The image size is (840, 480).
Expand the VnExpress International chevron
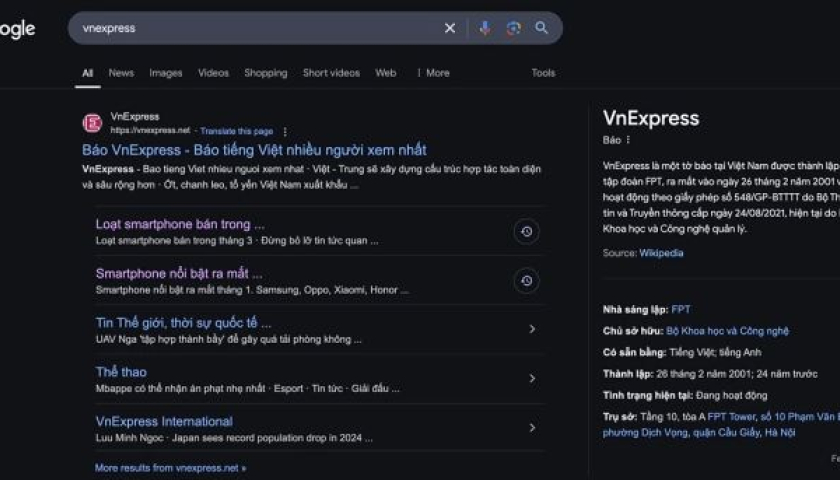pos(532,428)
